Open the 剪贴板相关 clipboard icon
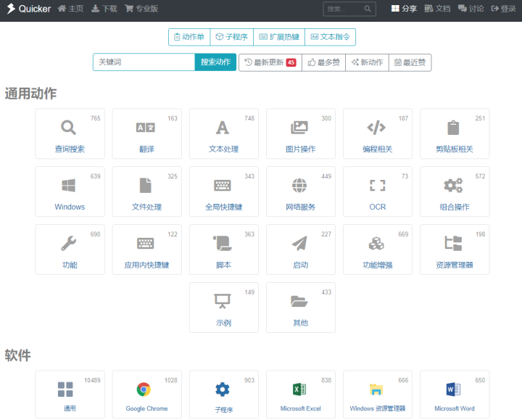This screenshot has height=420, width=522. coord(455,133)
